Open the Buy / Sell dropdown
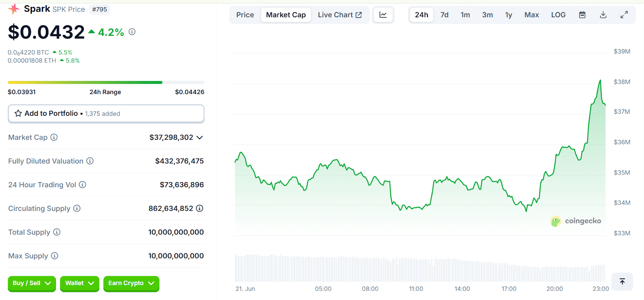This screenshot has height=300, width=644. tap(32, 283)
